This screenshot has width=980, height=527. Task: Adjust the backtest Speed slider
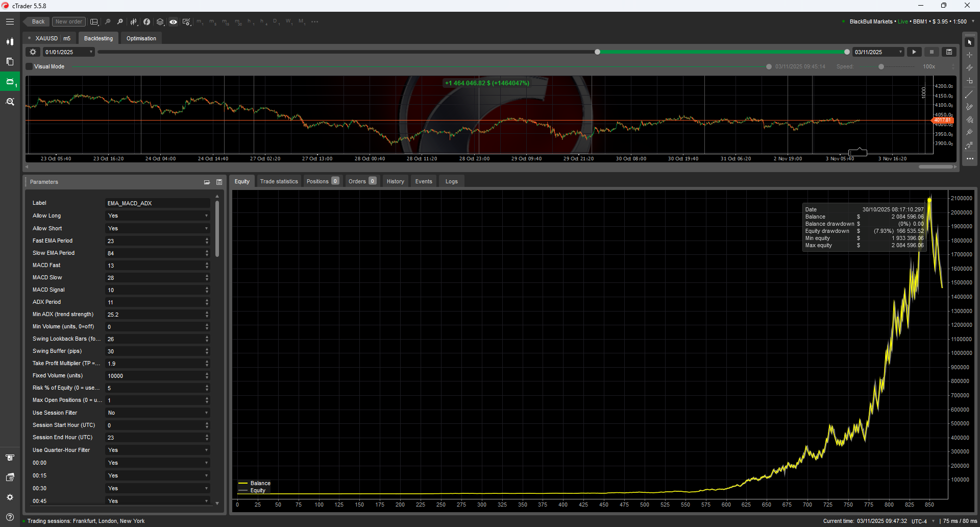(880, 66)
